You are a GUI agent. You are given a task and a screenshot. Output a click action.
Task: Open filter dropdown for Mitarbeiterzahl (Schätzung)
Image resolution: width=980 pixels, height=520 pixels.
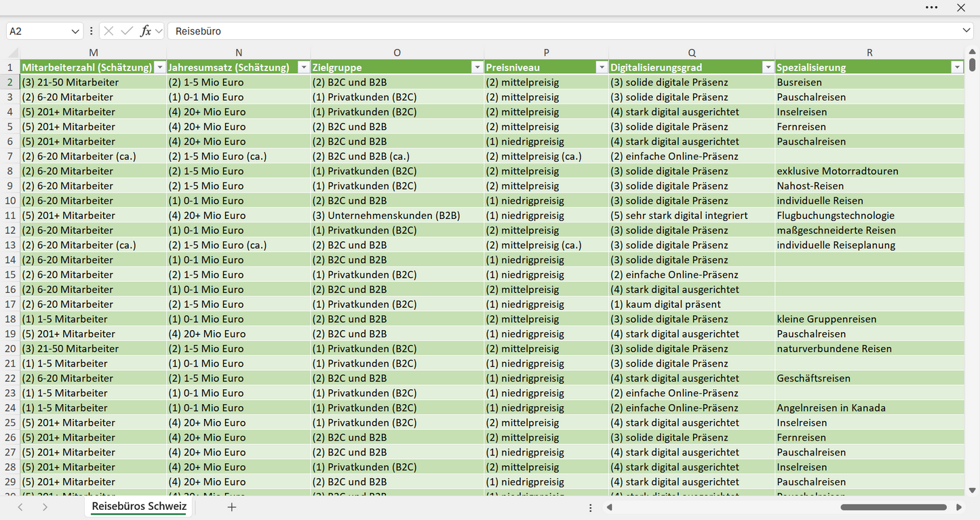click(160, 68)
